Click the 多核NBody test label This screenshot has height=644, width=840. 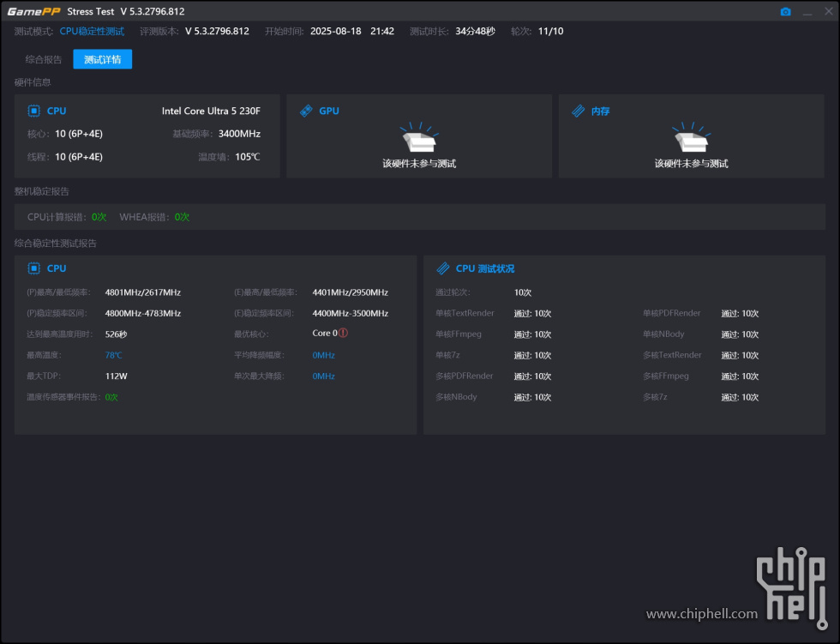(456, 396)
